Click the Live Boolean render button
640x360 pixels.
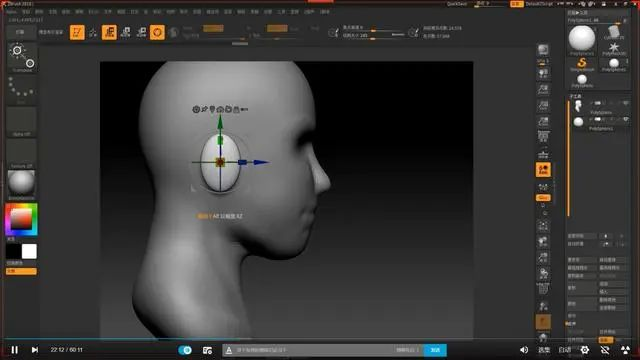coord(51,32)
